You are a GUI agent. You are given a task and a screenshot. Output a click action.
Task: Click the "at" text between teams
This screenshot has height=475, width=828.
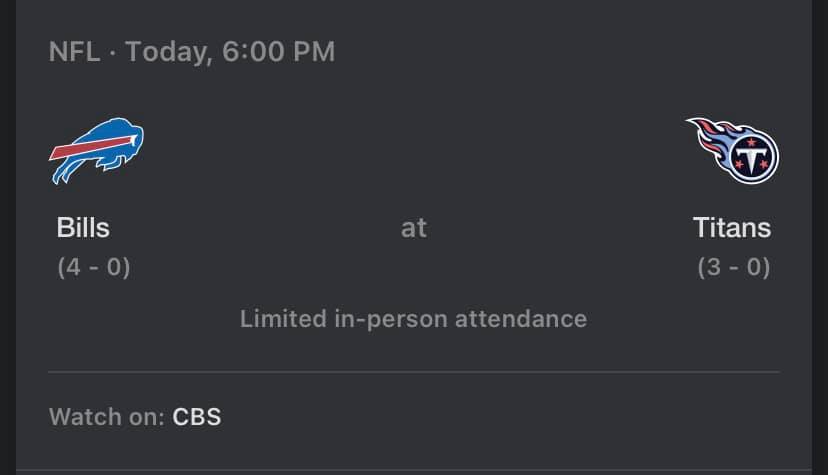(x=414, y=228)
